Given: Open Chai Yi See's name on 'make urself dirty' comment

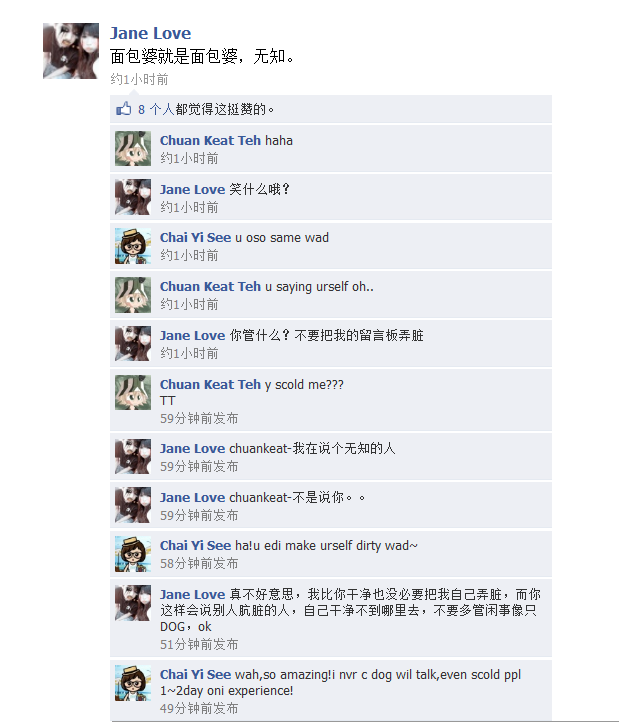Looking at the screenshot, I should pyautogui.click(x=195, y=546).
